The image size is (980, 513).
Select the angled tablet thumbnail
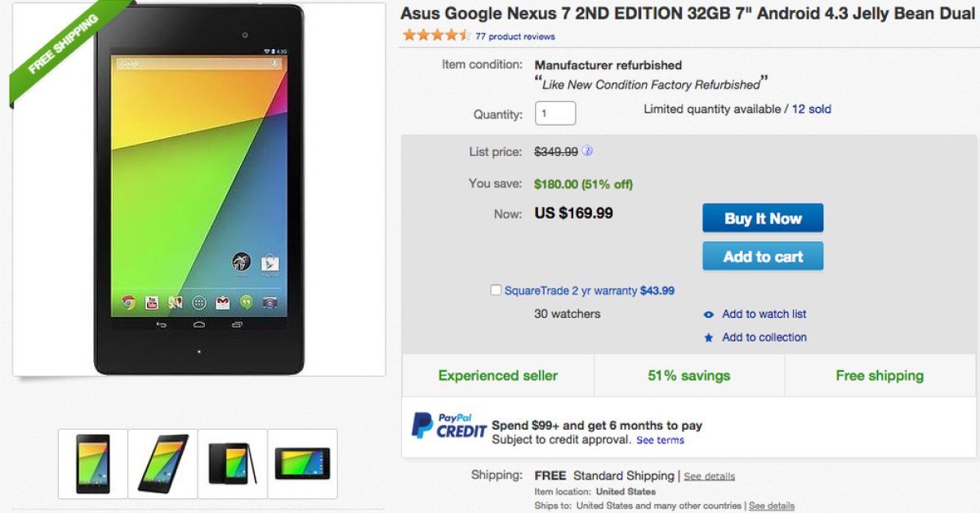coord(163,463)
